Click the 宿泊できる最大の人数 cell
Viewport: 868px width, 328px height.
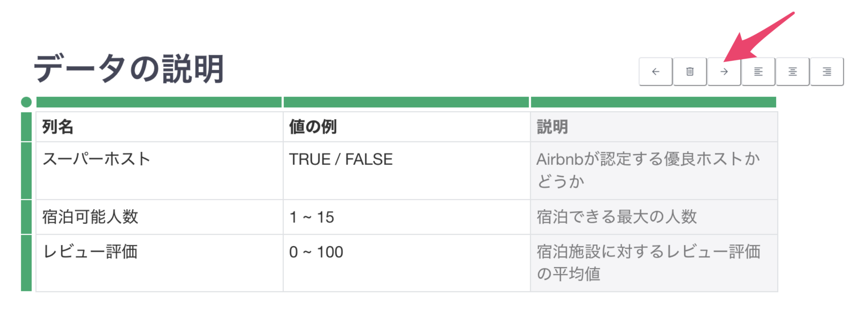(x=654, y=217)
